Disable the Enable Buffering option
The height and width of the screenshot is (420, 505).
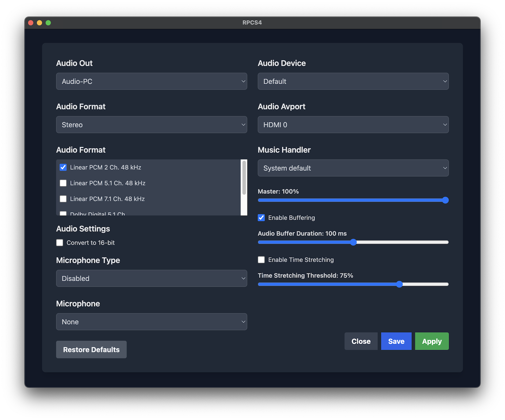pyautogui.click(x=261, y=218)
